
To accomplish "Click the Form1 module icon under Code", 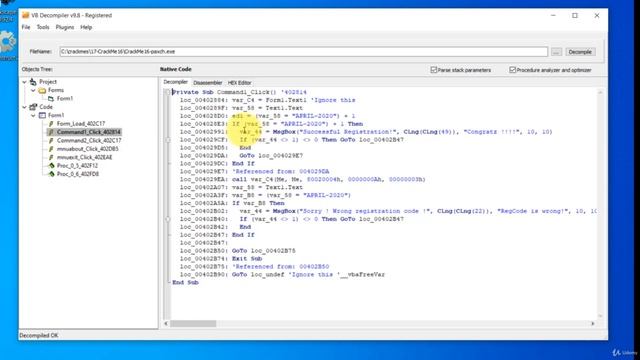I will point(42,115).
